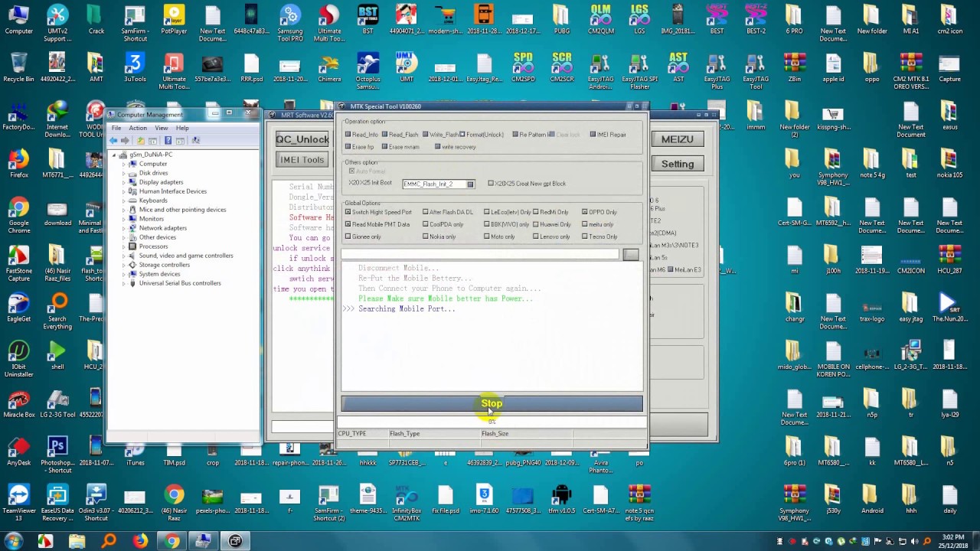Open the Action menu in Computer Management
Screen dimensions: 980x551
coord(138,128)
